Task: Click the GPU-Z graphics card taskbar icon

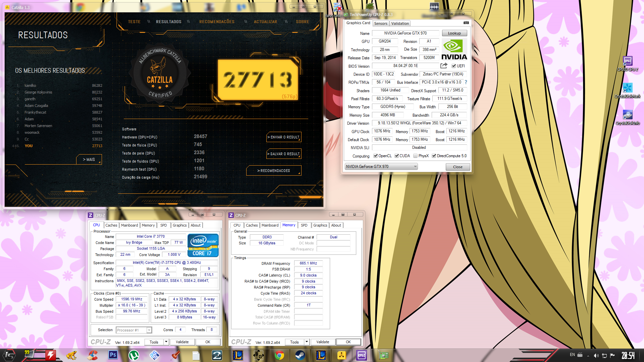Action: [383, 355]
